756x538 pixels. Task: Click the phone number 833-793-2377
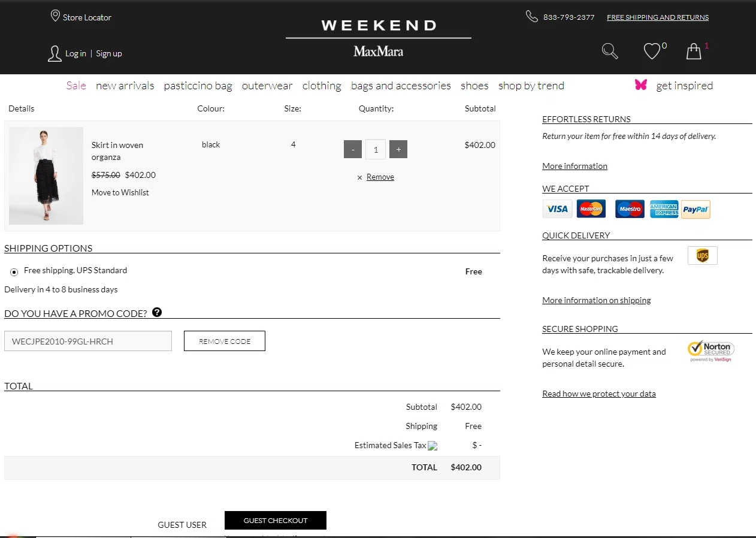569,17
